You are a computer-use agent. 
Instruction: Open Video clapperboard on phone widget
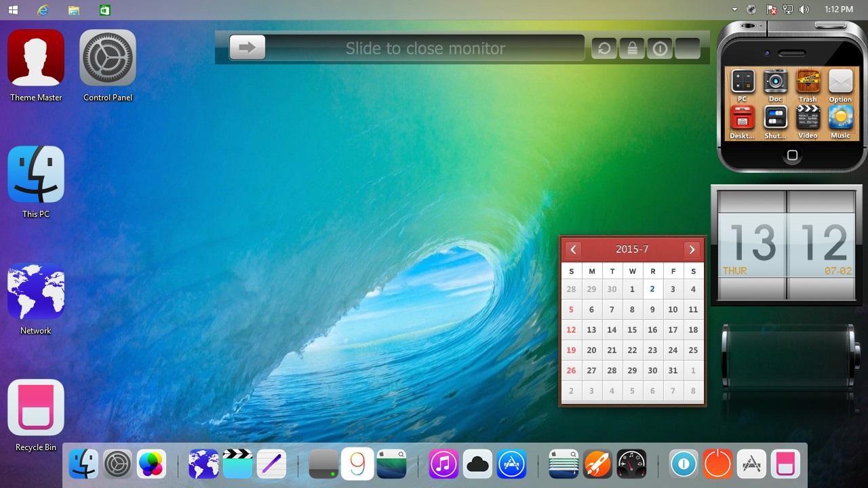(x=808, y=118)
